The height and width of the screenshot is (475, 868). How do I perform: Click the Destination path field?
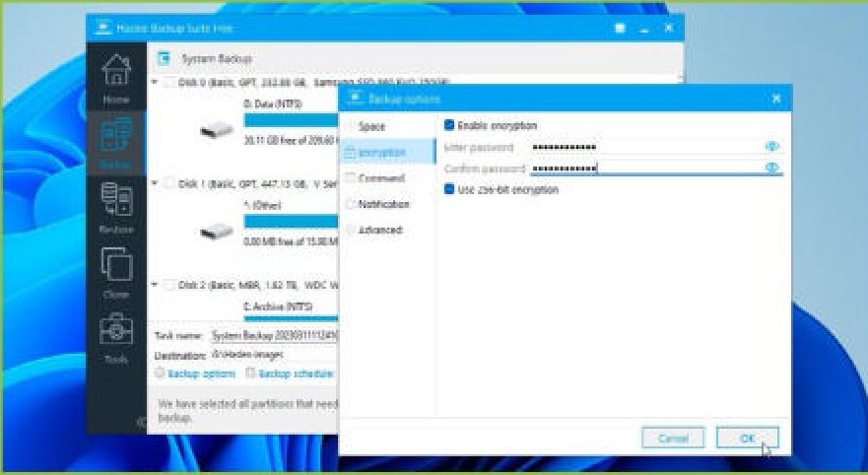click(x=274, y=355)
